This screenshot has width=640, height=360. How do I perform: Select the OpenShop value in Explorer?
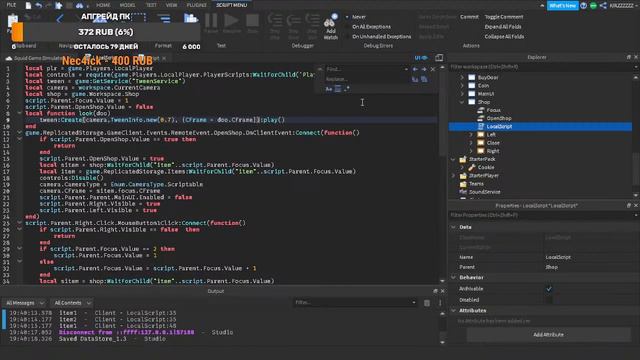click(x=499, y=118)
